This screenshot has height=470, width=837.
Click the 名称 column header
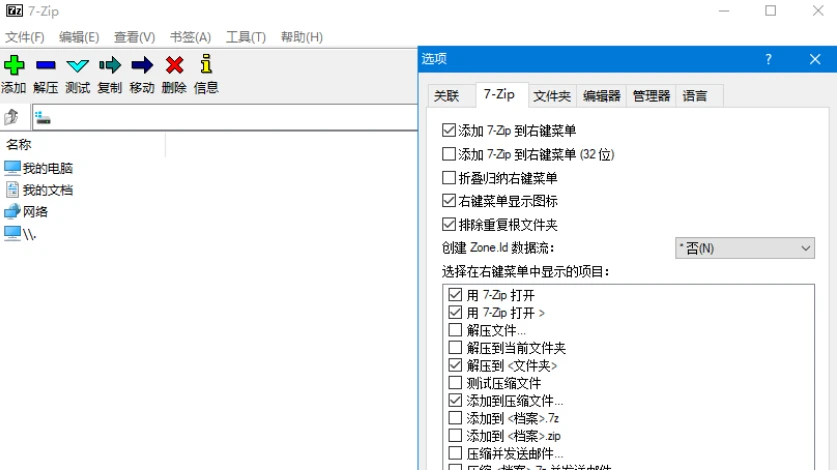tap(20, 144)
